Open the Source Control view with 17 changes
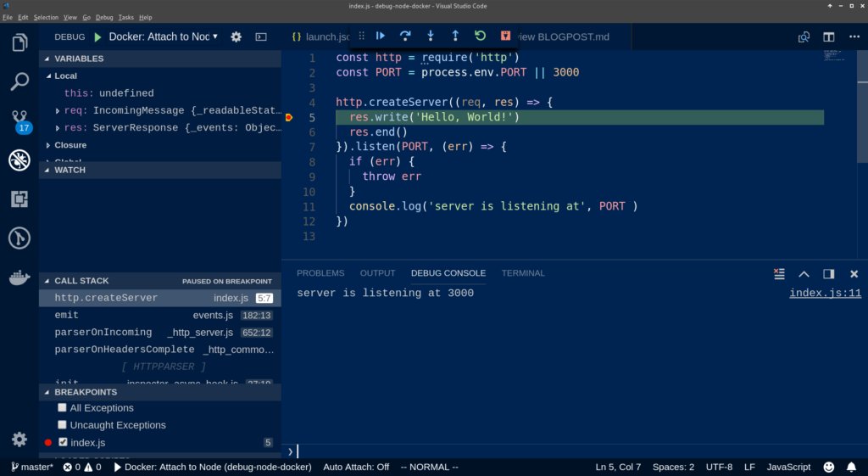The image size is (868, 476). click(x=19, y=120)
